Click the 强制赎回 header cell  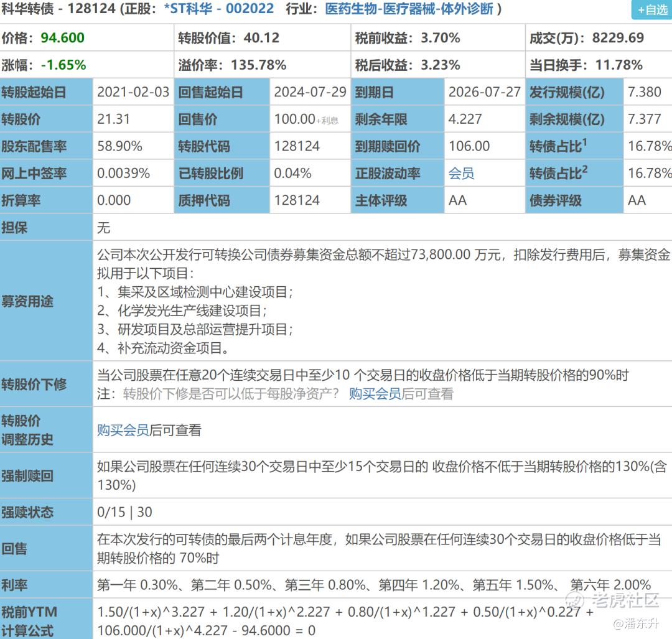point(46,475)
